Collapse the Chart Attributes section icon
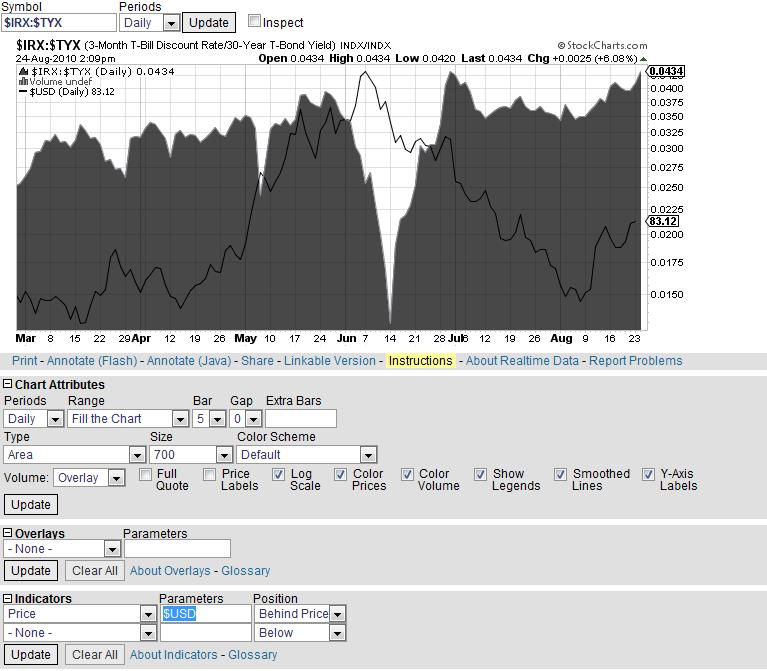The image size is (767, 671). coord(8,385)
